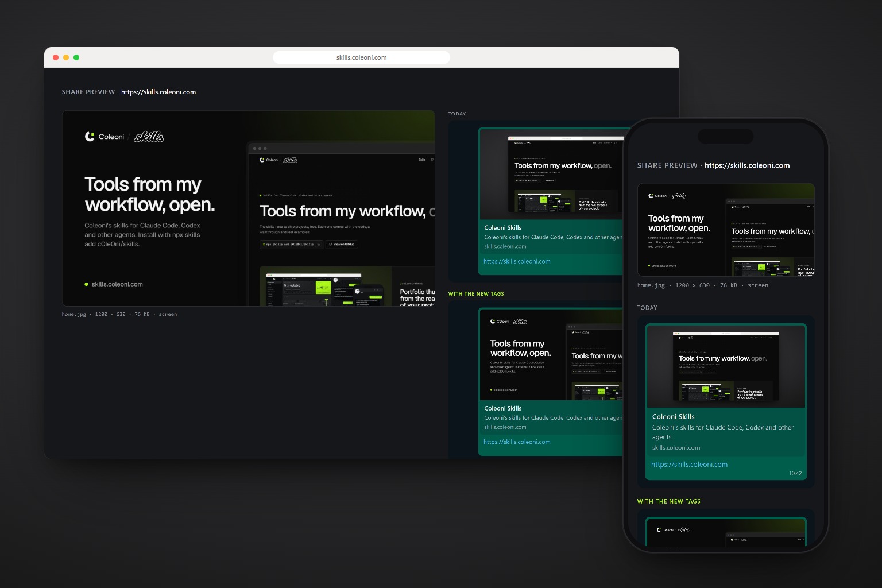Click the 'WITH THE NEW TAGS' label on phone
This screenshot has width=882, height=588.
click(669, 501)
